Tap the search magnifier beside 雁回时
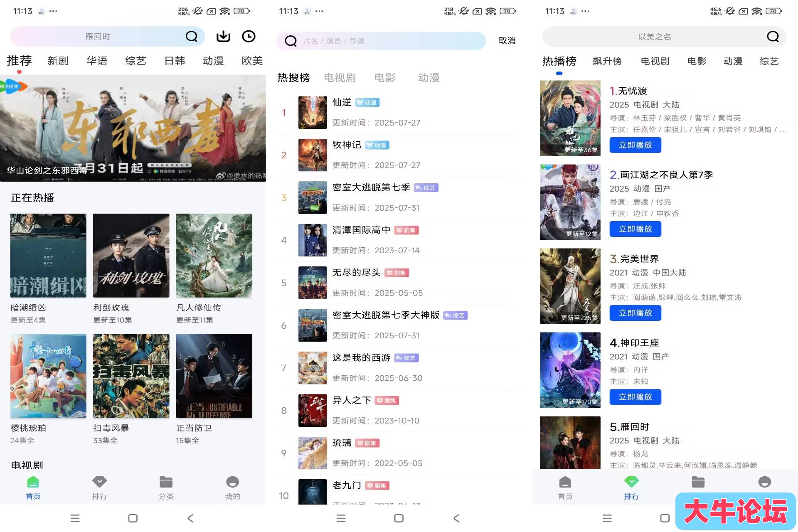The image size is (798, 532). click(x=192, y=37)
